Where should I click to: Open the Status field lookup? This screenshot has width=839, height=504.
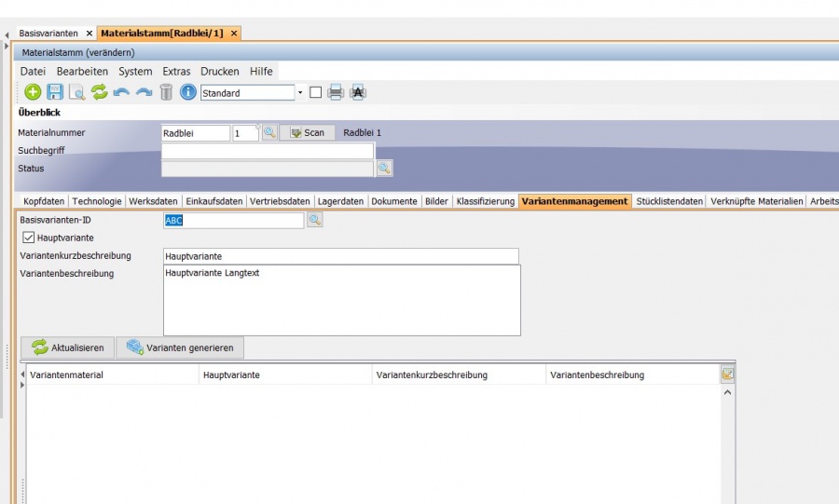coord(384,169)
